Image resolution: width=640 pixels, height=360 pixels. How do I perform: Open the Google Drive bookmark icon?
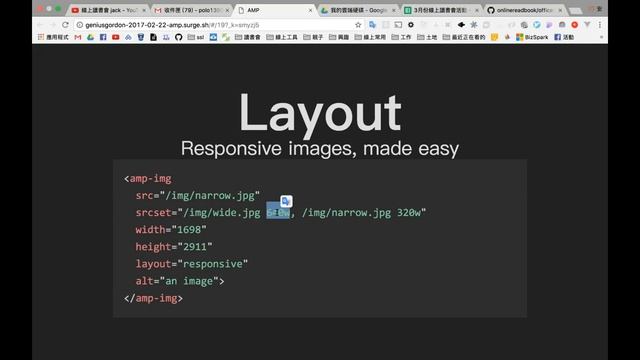pos(90,37)
